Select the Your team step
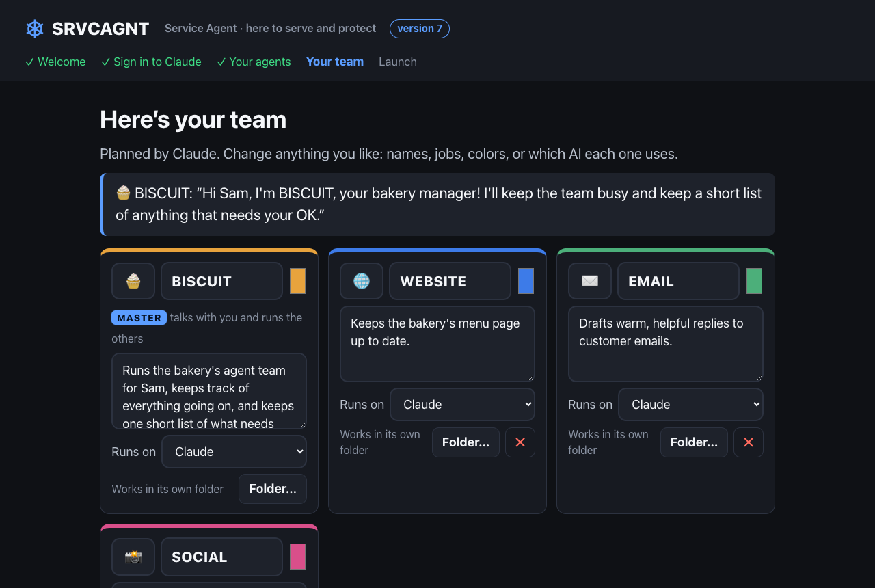Viewport: 875px width, 588px height. 335,62
